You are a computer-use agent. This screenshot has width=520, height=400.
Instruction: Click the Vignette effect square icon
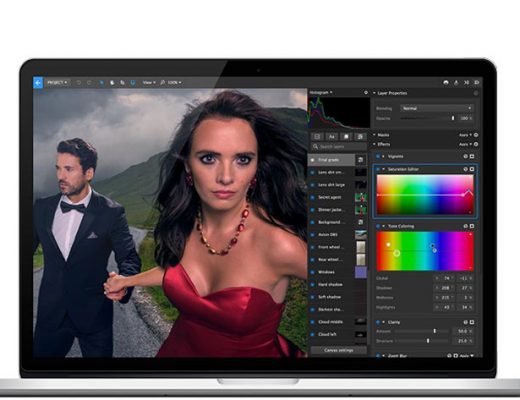point(472,156)
